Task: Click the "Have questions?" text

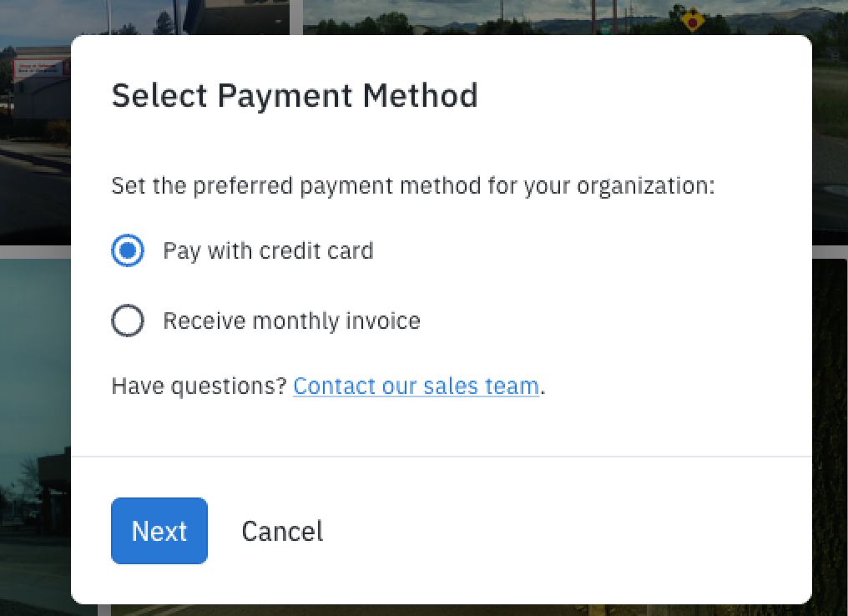Action: [x=199, y=386]
